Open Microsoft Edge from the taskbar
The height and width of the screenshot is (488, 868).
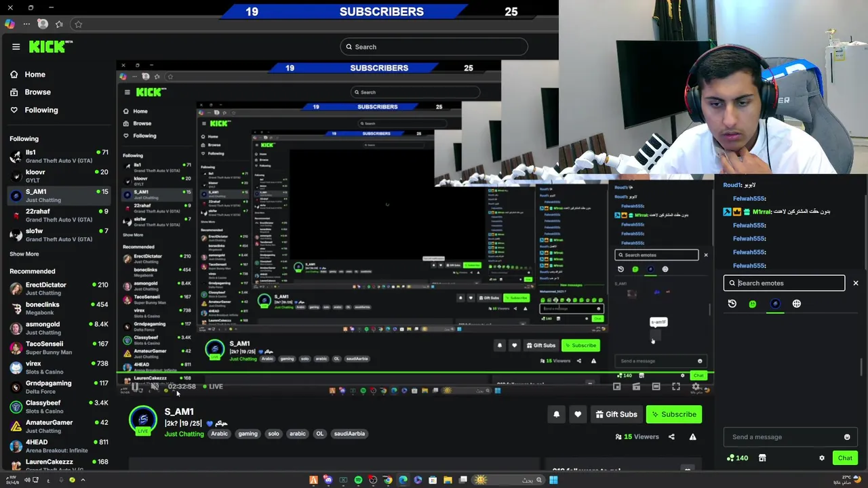point(403,480)
